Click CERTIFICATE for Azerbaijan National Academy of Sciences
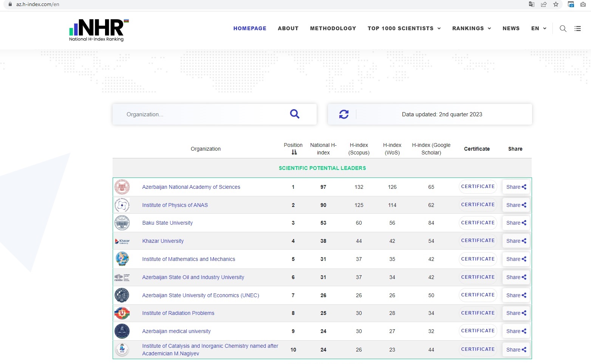Viewport: 591px width, 364px height. [x=478, y=187]
